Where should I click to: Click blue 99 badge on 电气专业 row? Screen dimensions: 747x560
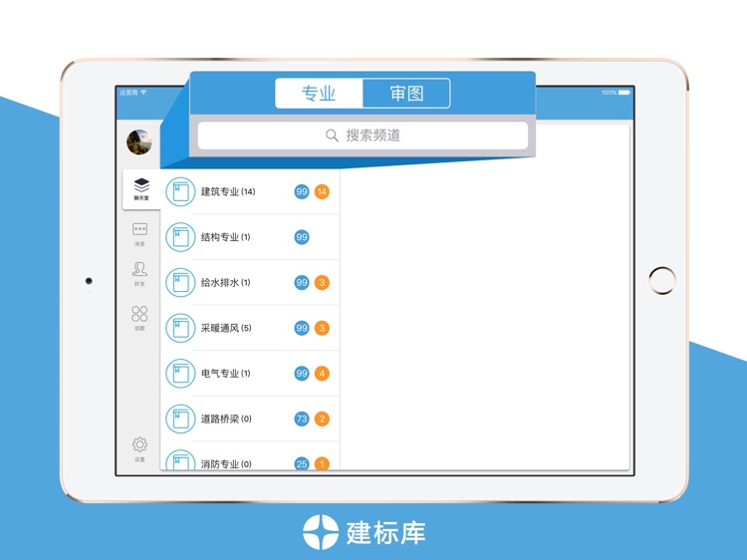(302, 374)
